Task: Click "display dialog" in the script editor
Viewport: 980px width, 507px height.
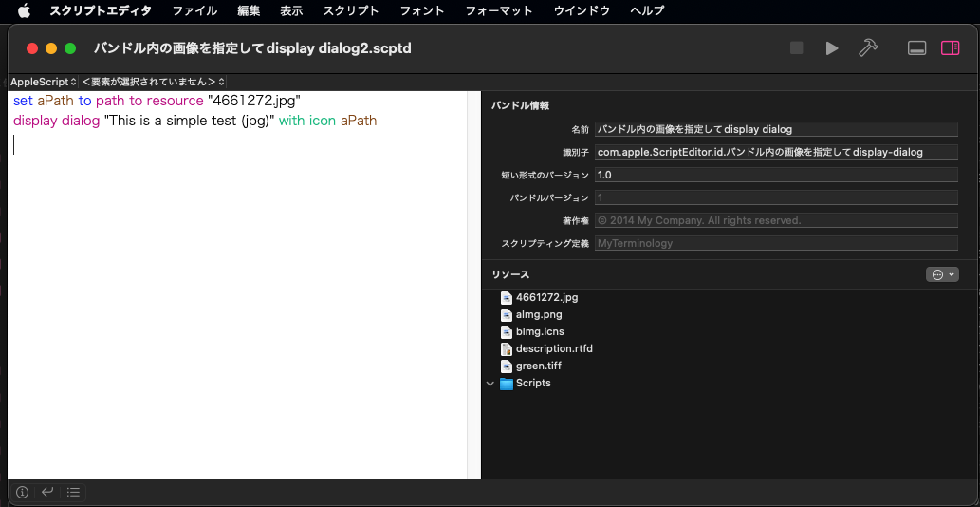Action: (x=56, y=121)
